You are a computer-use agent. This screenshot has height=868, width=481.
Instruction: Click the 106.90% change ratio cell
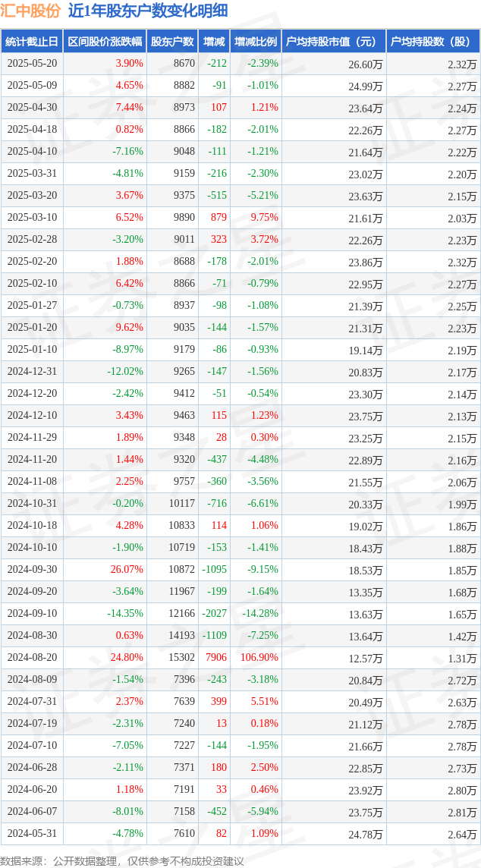pos(258,657)
